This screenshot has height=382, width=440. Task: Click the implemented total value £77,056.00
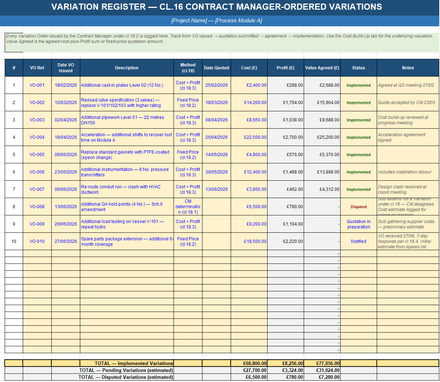pyautogui.click(x=322, y=363)
